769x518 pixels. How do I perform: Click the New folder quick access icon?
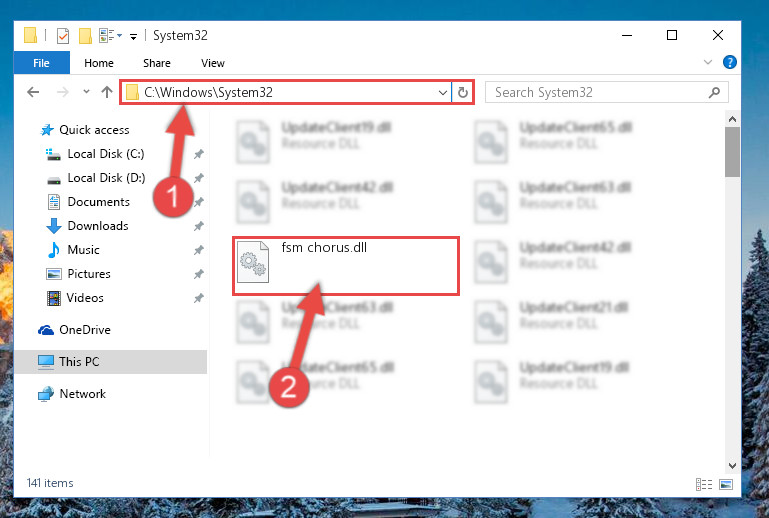[x=85, y=36]
